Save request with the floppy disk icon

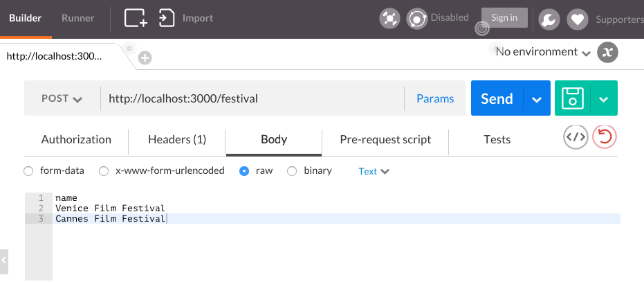[x=573, y=98]
